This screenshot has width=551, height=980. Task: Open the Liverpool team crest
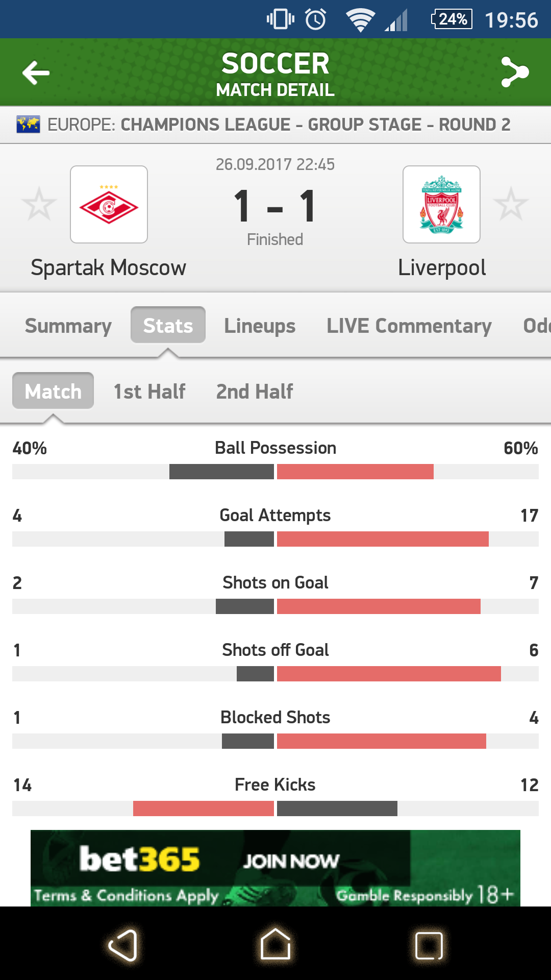click(x=441, y=204)
